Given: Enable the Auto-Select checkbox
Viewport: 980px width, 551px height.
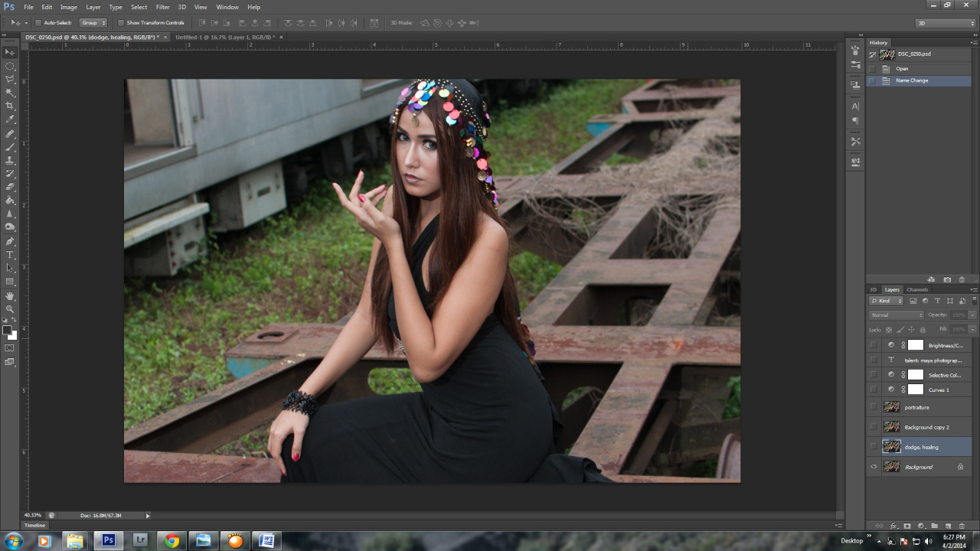Looking at the screenshot, I should click(38, 23).
